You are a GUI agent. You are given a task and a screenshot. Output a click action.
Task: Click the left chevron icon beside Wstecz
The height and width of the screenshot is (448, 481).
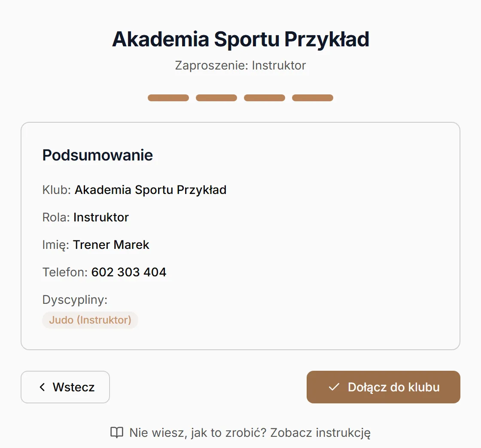[43, 387]
